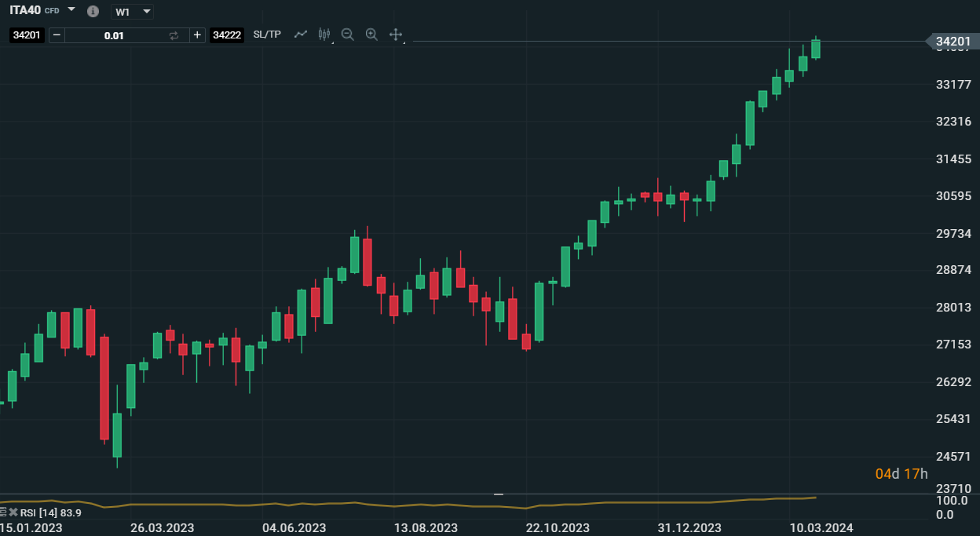
Task: Click the latest green candle near 34201
Action: (816, 49)
